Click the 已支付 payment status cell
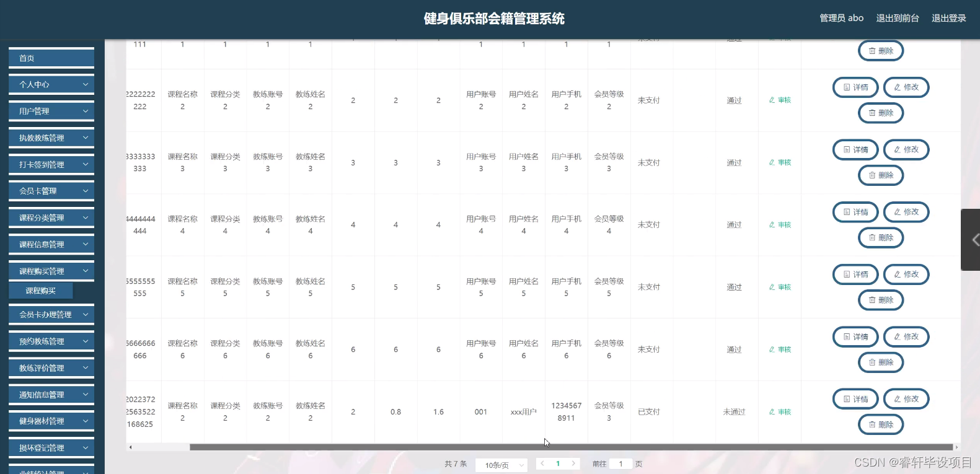The height and width of the screenshot is (474, 980). [648, 412]
